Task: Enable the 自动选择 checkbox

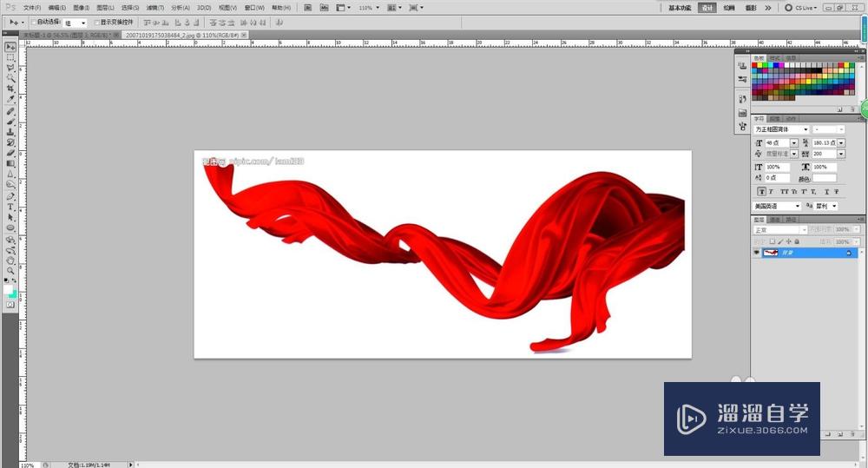Action: coord(34,23)
